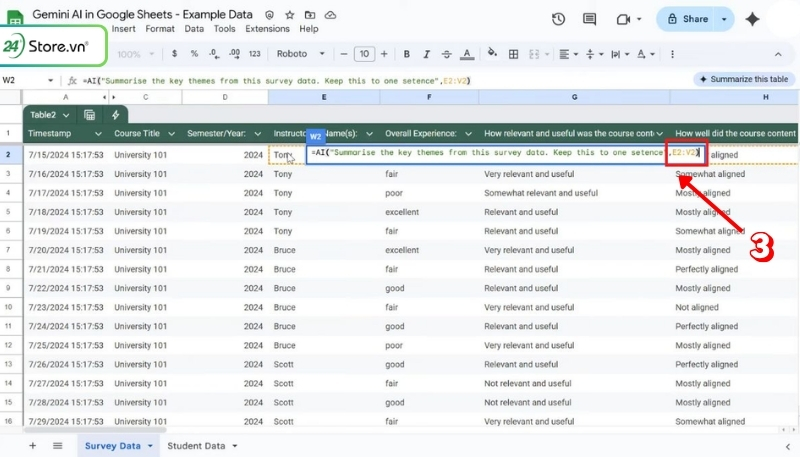Open the Extensions menu
This screenshot has width=800, height=457.
click(x=267, y=29)
